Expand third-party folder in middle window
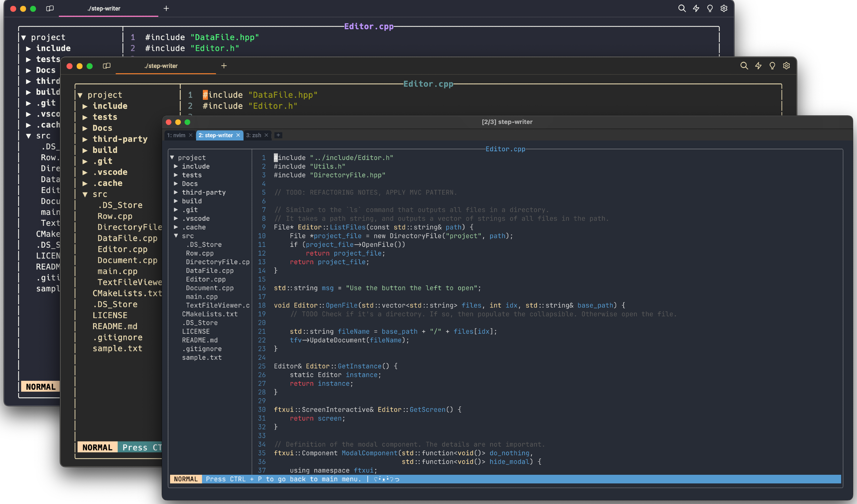Viewport: 857px width, 504px height. tap(85, 139)
